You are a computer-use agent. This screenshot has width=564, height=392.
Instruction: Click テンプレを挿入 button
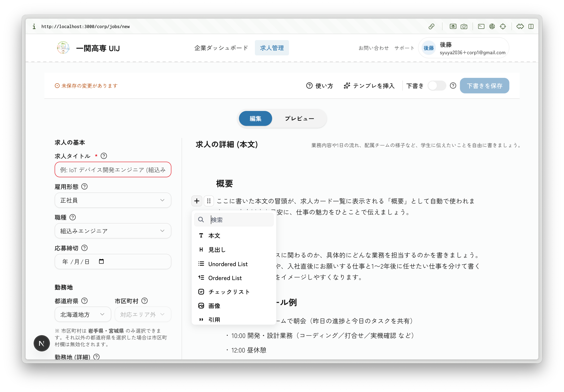click(369, 86)
